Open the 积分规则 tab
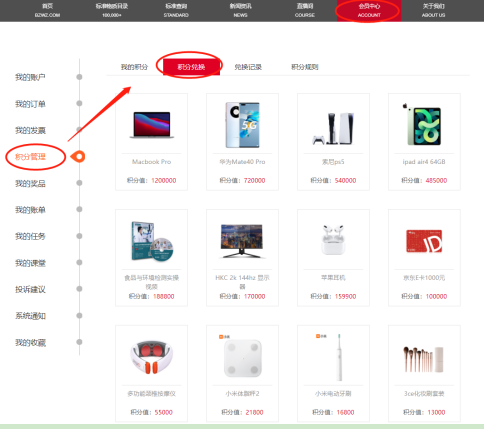Image resolution: width=484 pixels, height=429 pixels. (x=305, y=67)
